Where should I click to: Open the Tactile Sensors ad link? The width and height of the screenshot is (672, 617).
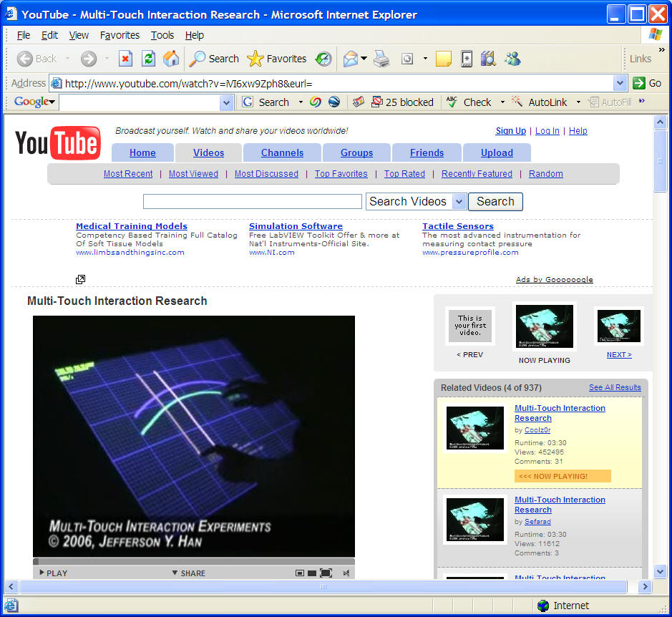458,226
